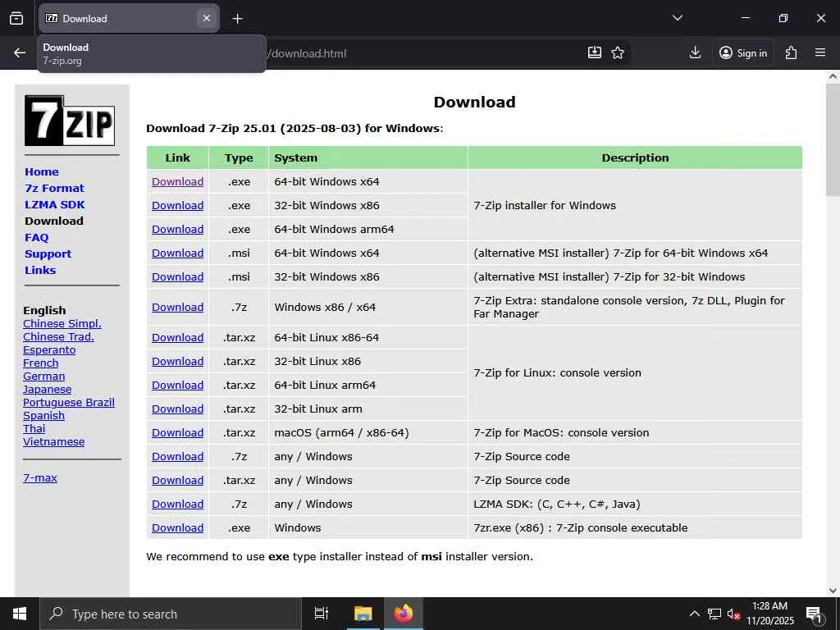
Task: Download tar.xz for 32-bit Linux x86
Action: tap(177, 362)
